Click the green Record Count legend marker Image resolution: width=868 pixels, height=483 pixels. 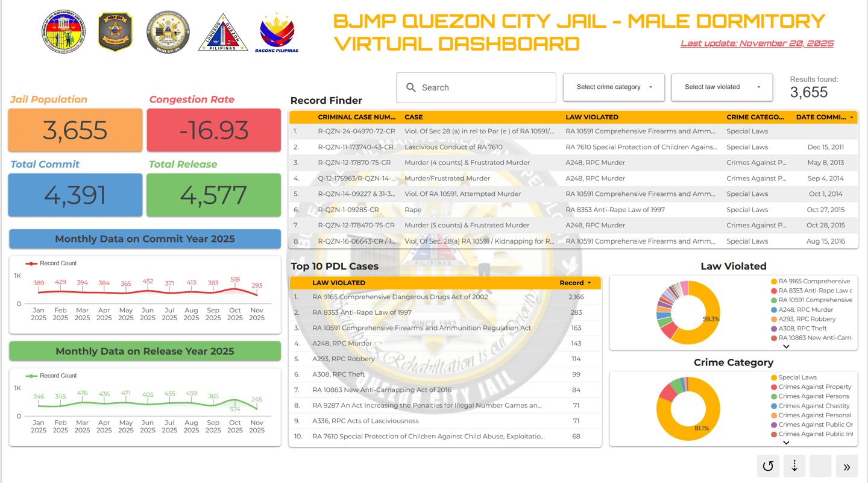click(31, 376)
